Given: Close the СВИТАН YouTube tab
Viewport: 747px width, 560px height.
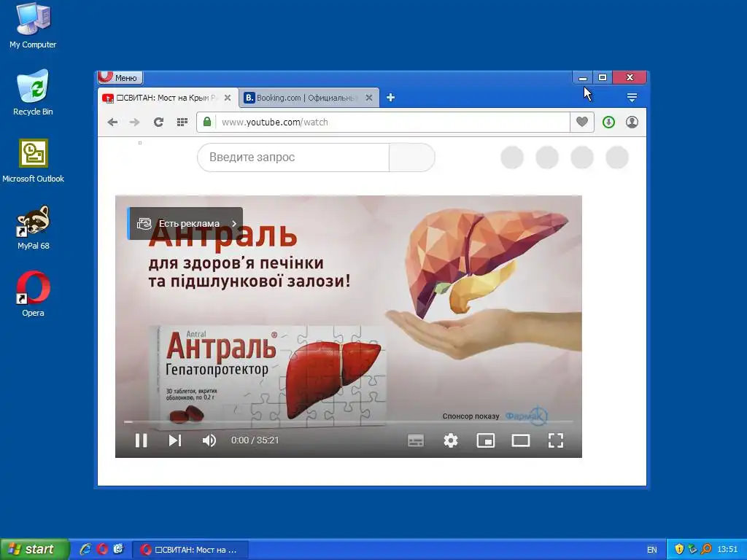Looking at the screenshot, I should 228,98.
